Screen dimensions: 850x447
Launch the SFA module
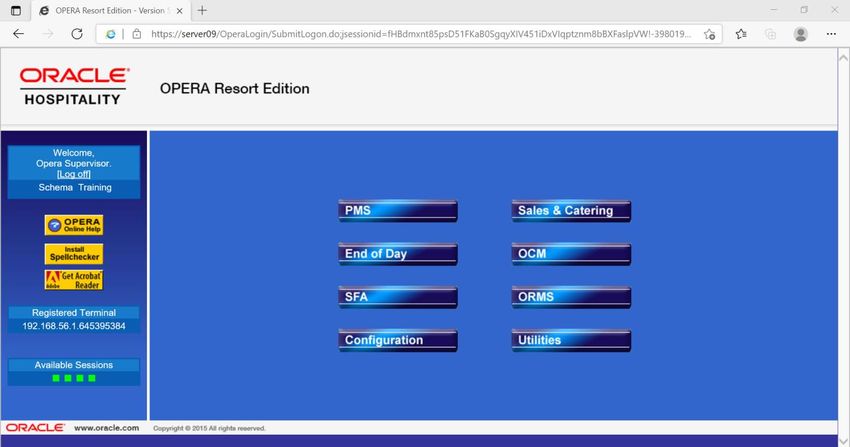(398, 297)
